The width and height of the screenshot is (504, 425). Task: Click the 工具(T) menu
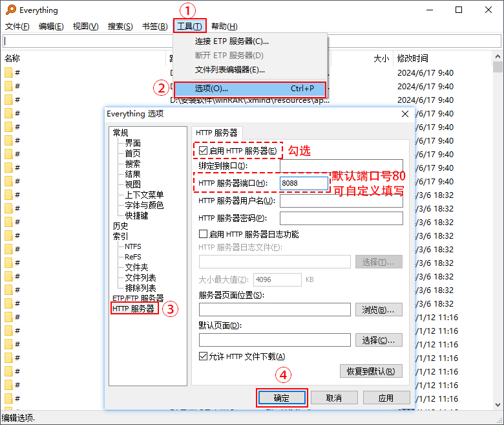click(189, 27)
